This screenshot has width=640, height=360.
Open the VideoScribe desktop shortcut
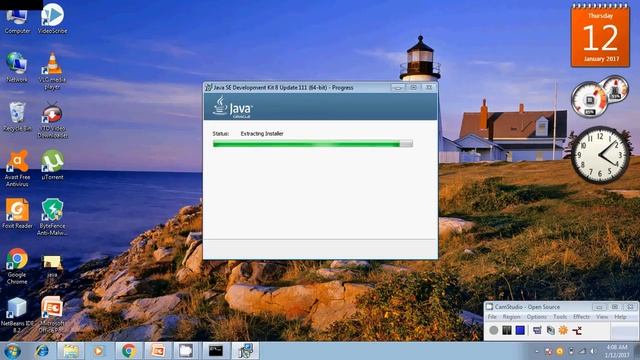click(x=52, y=19)
